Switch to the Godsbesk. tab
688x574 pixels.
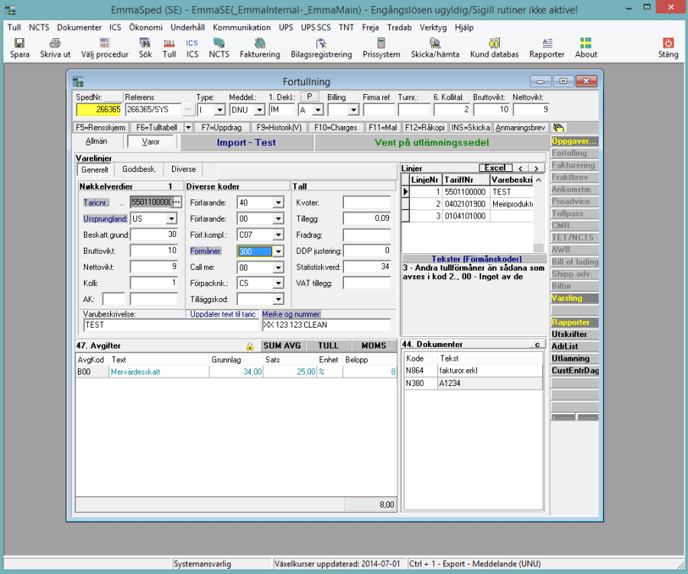139,169
